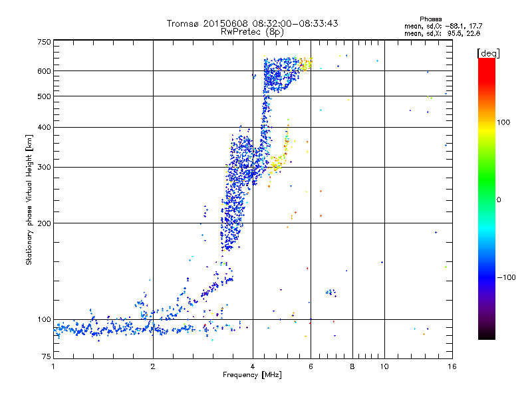Click the colorbar tick label '0'

(x=499, y=200)
